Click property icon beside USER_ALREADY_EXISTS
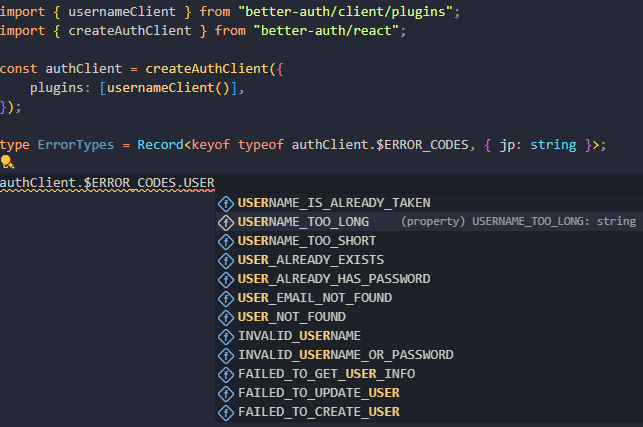Viewport: 643px width, 427px height. tap(226, 260)
